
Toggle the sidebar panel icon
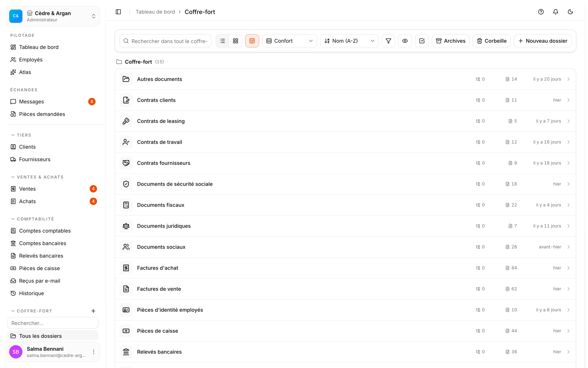coord(118,12)
